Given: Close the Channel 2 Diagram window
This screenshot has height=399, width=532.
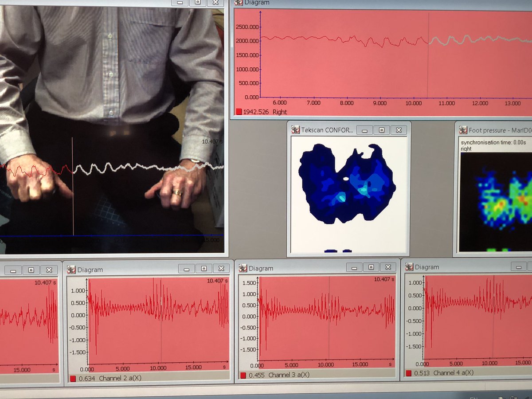Looking at the screenshot, I should click(221, 269).
